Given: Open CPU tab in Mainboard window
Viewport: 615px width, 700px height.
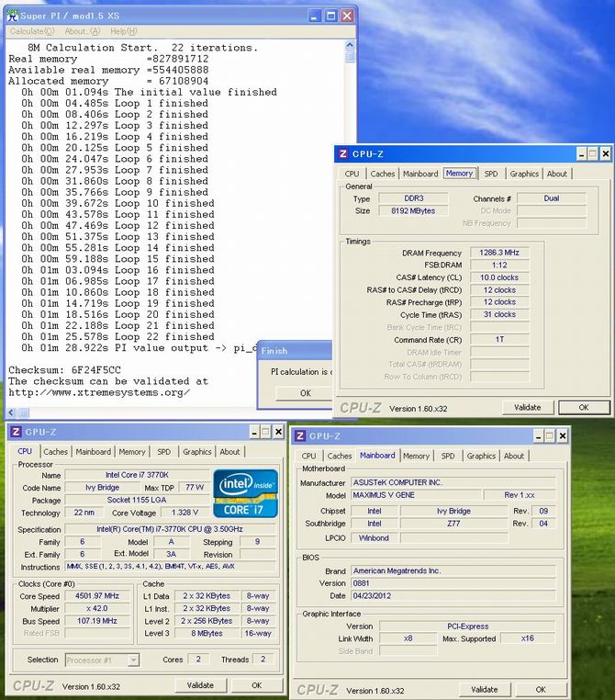Looking at the screenshot, I should 308,457.
